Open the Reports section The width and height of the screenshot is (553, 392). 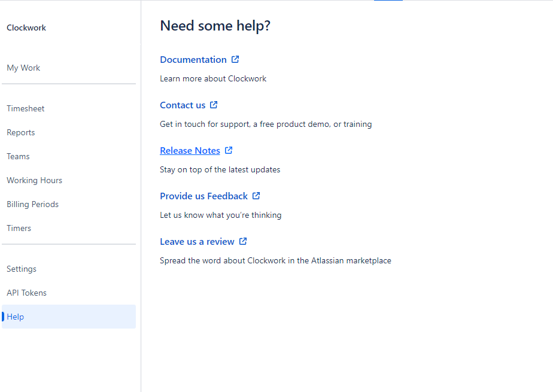69,132
